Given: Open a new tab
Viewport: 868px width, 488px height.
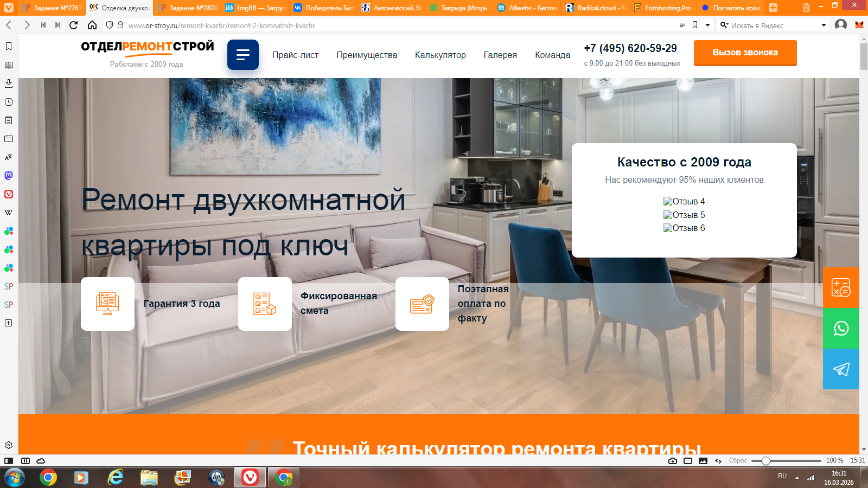Looking at the screenshot, I should point(773,8).
